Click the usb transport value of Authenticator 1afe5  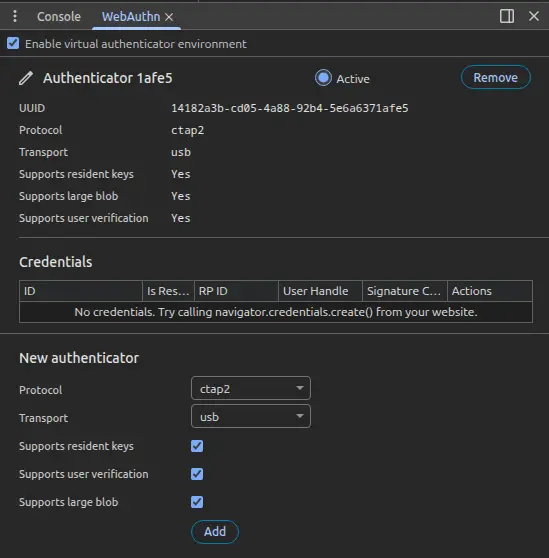(x=181, y=152)
